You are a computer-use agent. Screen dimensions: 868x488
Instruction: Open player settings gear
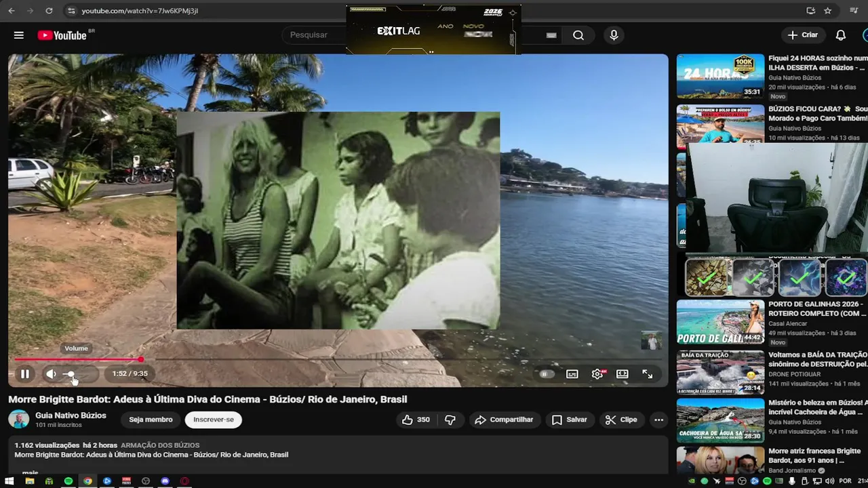pyautogui.click(x=597, y=374)
